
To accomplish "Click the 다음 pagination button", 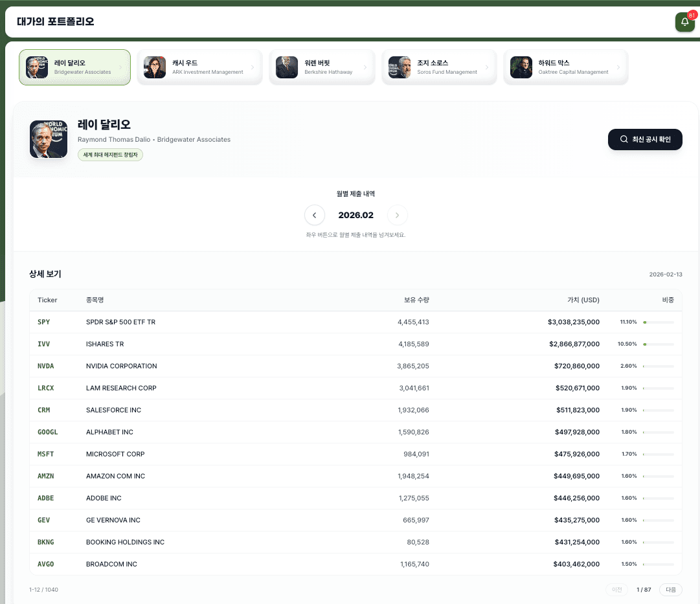I will (670, 590).
